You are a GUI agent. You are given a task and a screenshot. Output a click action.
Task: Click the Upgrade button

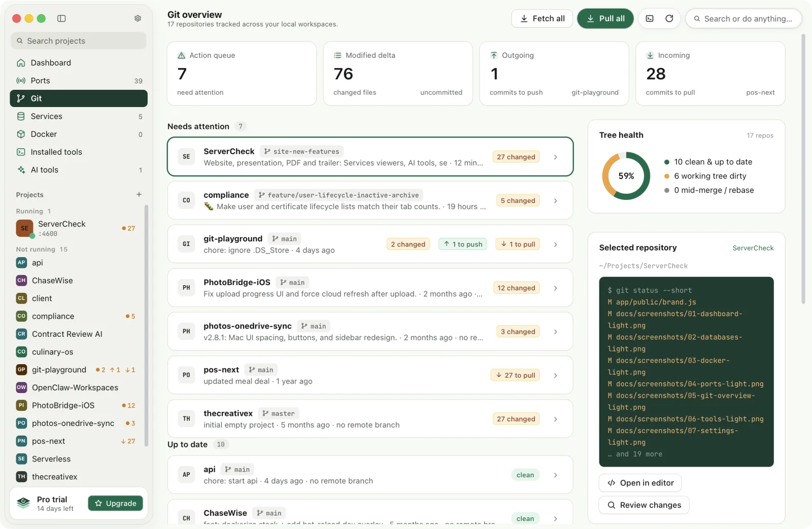116,503
